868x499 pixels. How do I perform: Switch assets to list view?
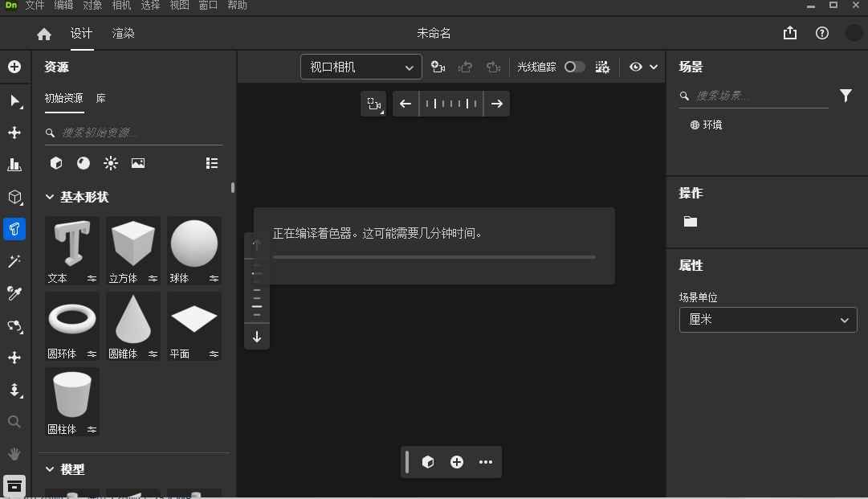211,163
